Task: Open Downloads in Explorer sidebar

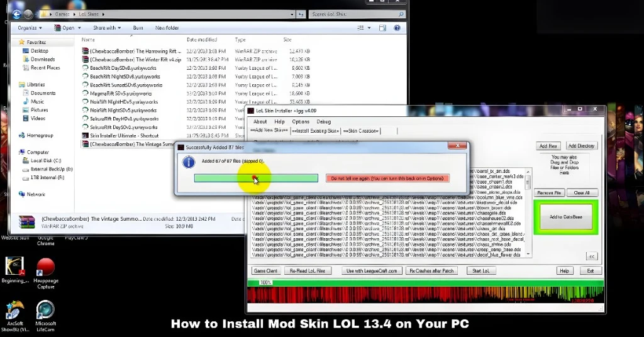Action: (x=42, y=59)
